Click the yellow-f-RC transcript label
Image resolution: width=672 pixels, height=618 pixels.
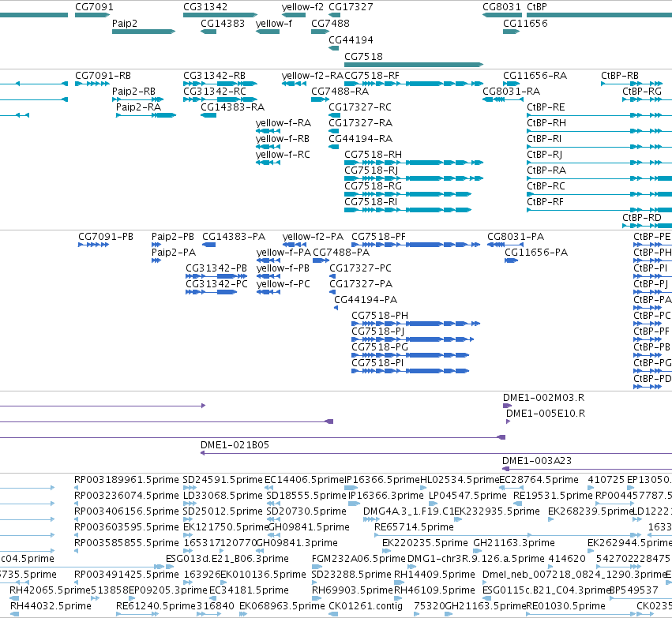tap(283, 154)
